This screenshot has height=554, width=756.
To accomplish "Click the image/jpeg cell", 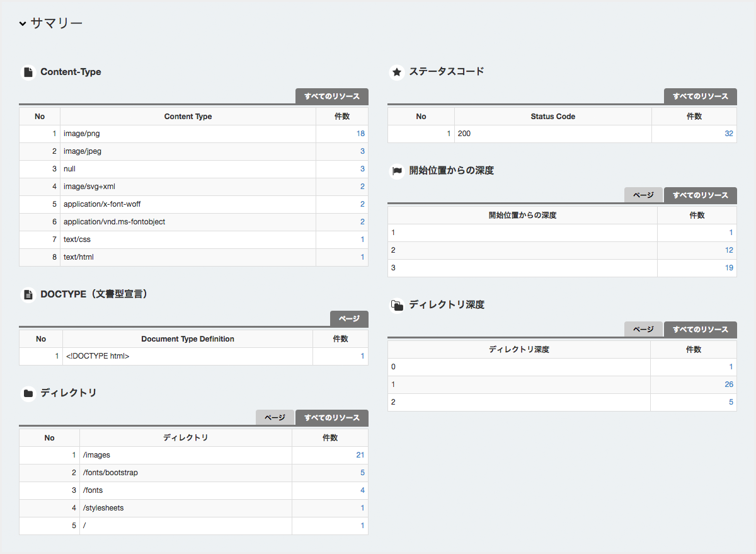I will tap(188, 151).
